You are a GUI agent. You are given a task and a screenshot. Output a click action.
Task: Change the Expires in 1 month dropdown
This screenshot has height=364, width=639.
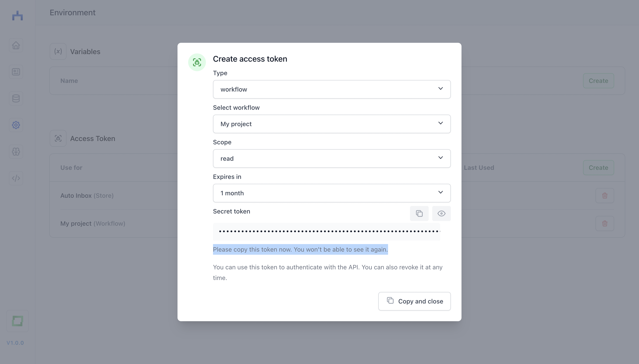coord(332,193)
